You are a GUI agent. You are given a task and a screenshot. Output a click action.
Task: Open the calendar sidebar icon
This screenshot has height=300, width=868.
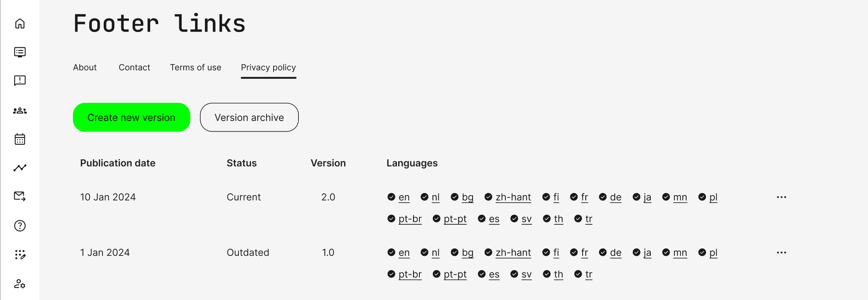20,139
